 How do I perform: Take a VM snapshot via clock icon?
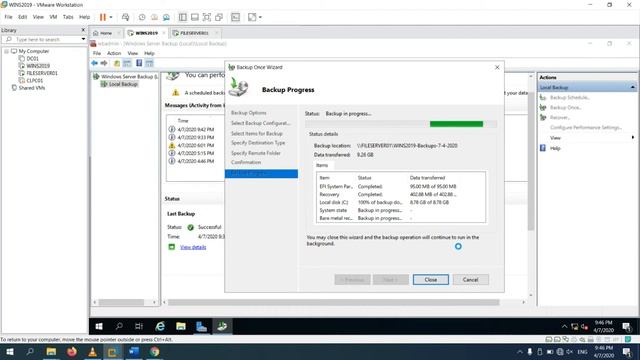tap(142, 17)
